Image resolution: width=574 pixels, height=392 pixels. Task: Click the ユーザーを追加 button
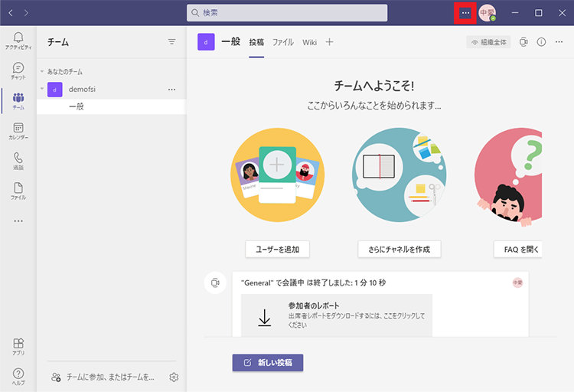[277, 249]
